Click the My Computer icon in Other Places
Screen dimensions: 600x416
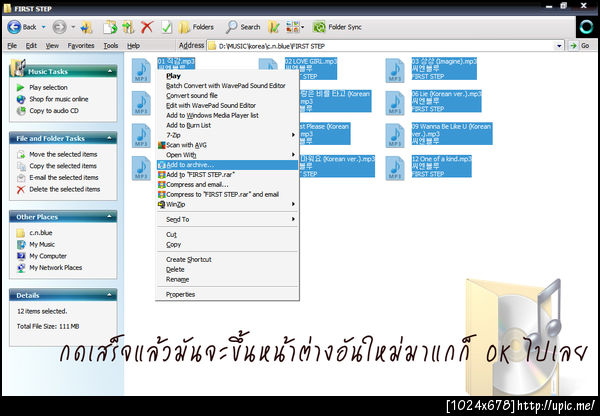pyautogui.click(x=21, y=256)
